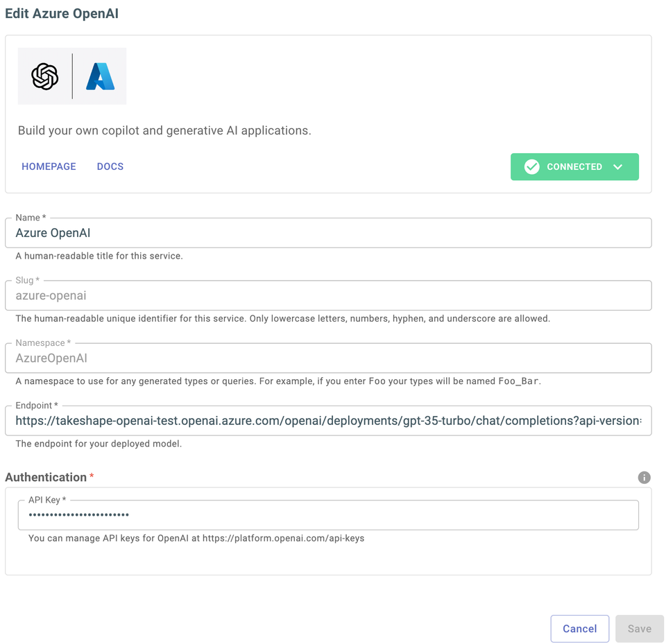Click the OpenAI logo icon

43,76
